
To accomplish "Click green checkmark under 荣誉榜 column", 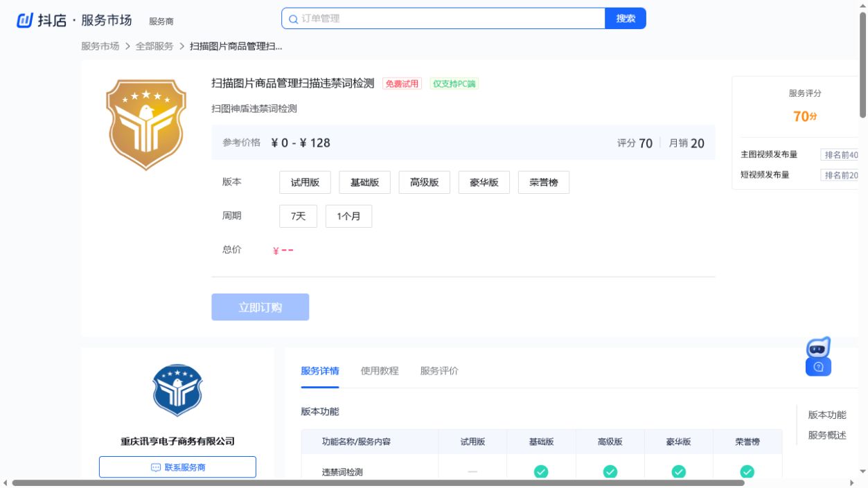I will (x=747, y=471).
